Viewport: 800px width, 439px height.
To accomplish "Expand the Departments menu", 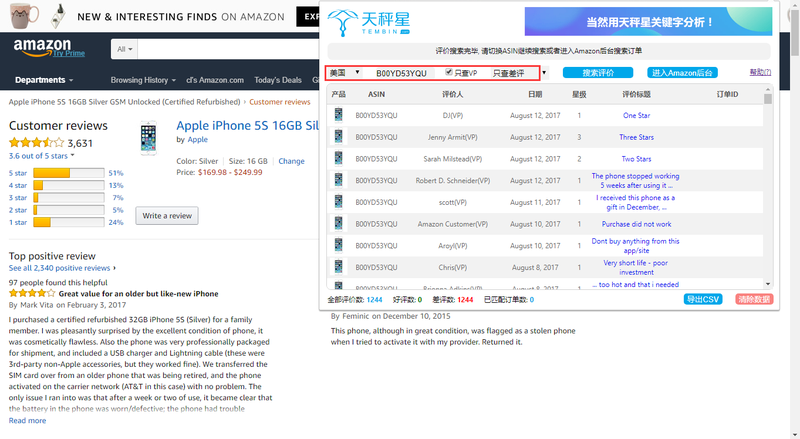I will pos(44,80).
